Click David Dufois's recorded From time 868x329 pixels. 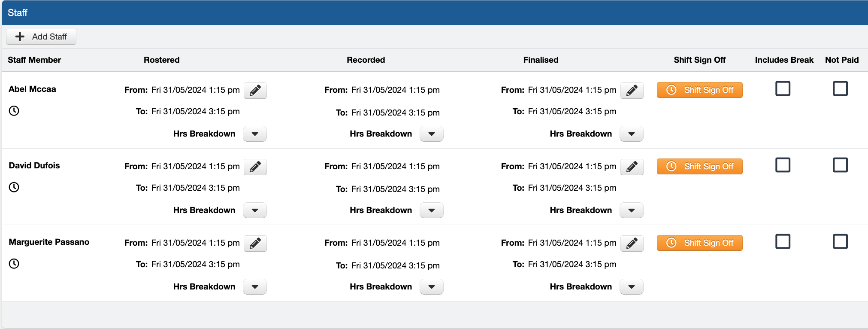pyautogui.click(x=396, y=166)
